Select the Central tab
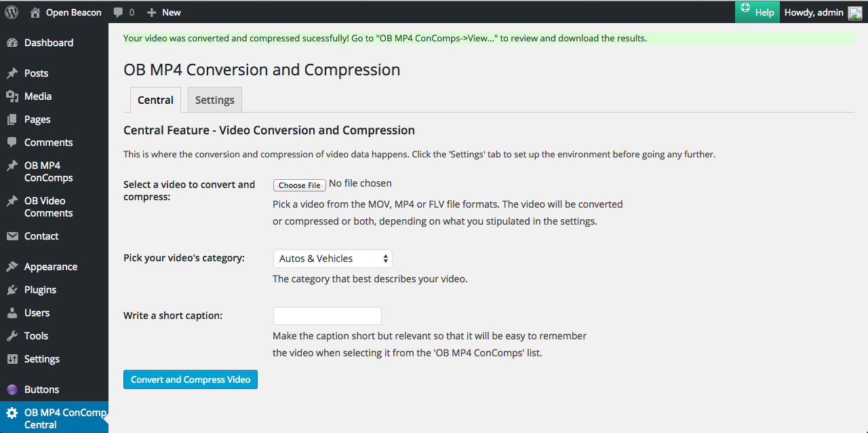This screenshot has height=433, width=868. pyautogui.click(x=155, y=100)
